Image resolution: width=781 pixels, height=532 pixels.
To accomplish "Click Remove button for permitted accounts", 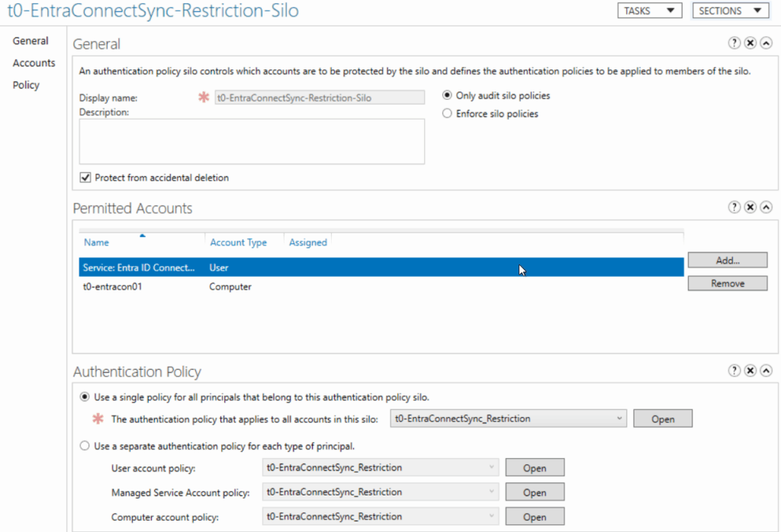I will 727,283.
